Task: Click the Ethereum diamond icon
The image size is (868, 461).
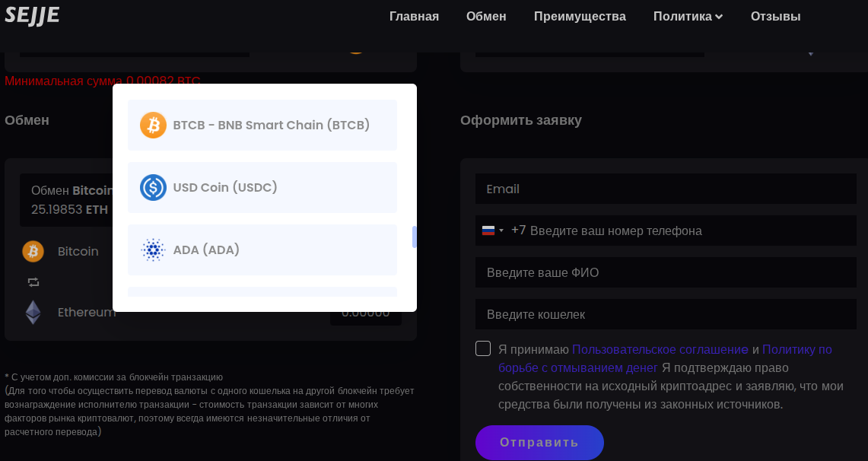Action: coord(32,312)
